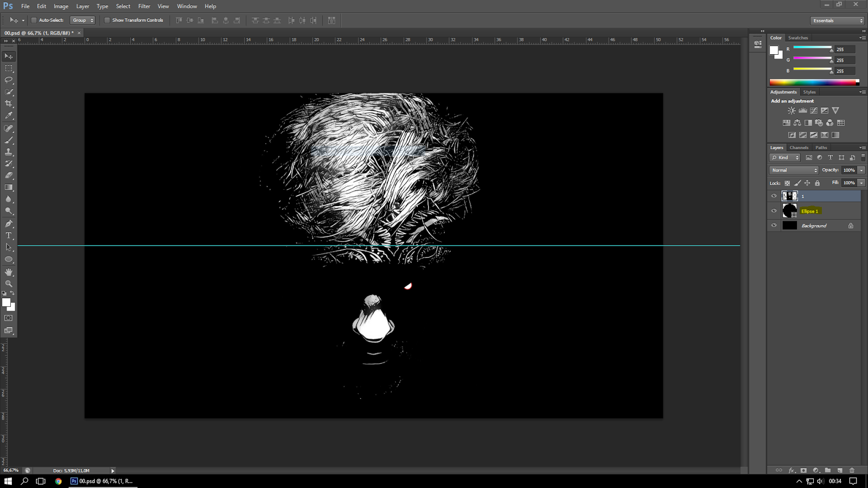Screen dimensions: 868x488
Task: Toggle lock transparent pixels
Action: coord(787,183)
